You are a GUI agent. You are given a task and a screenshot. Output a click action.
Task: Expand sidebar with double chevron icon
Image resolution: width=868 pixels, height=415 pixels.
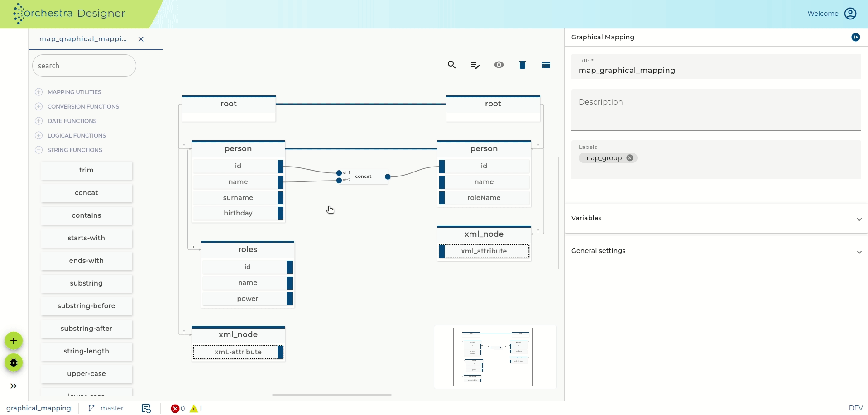14,386
